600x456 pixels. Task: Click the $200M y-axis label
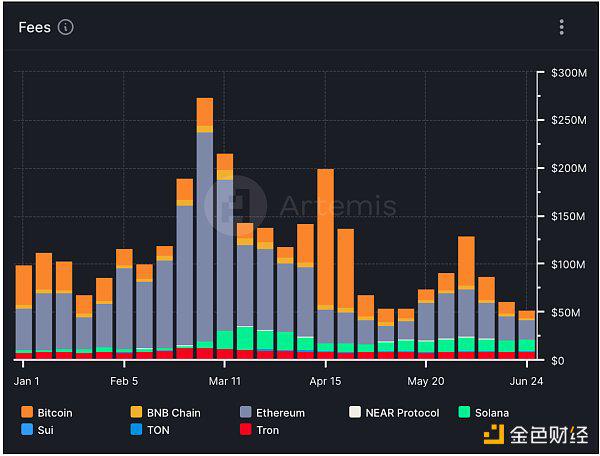[x=569, y=168]
